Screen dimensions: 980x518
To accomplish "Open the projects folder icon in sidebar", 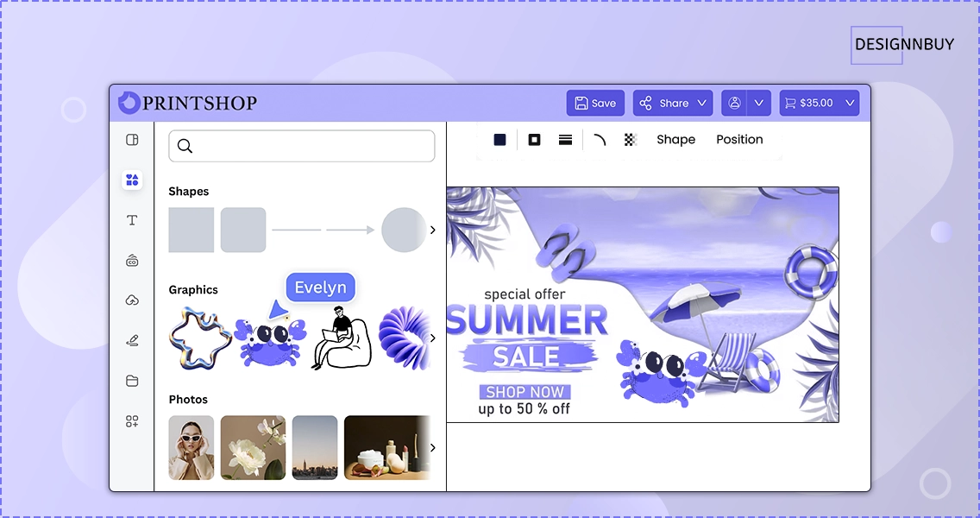I will coord(132,381).
